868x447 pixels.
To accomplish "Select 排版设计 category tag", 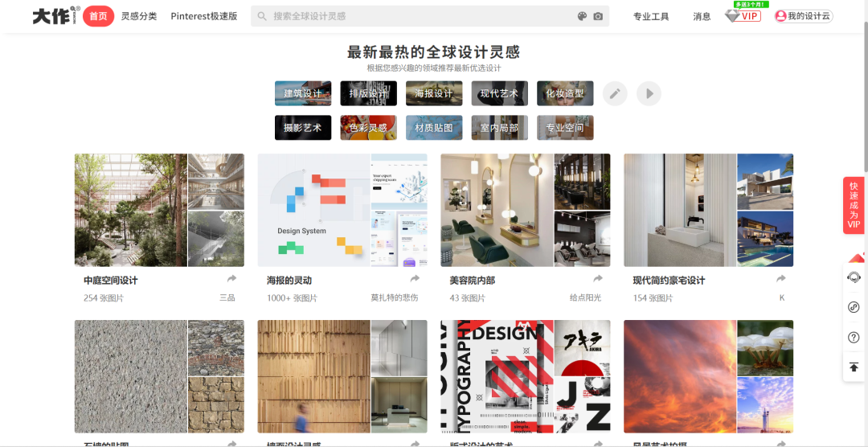I will coord(368,93).
